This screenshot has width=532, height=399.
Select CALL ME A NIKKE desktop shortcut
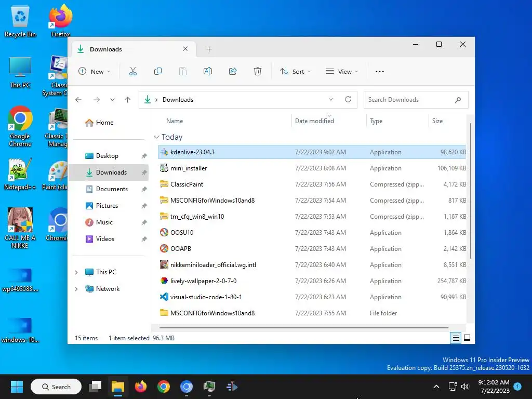tap(20, 228)
